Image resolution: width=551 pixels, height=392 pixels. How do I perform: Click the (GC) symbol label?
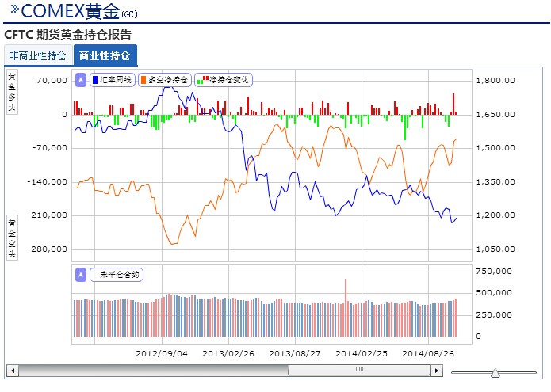pyautogui.click(x=129, y=14)
